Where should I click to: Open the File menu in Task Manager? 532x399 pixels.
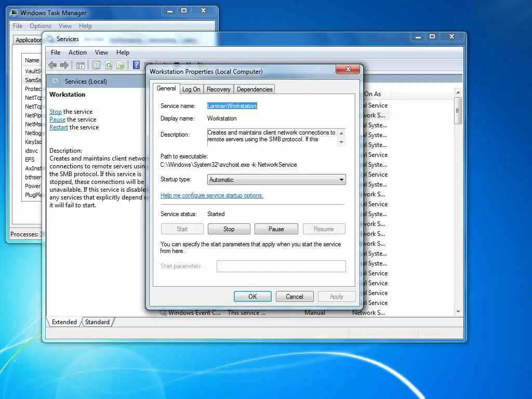click(18, 26)
